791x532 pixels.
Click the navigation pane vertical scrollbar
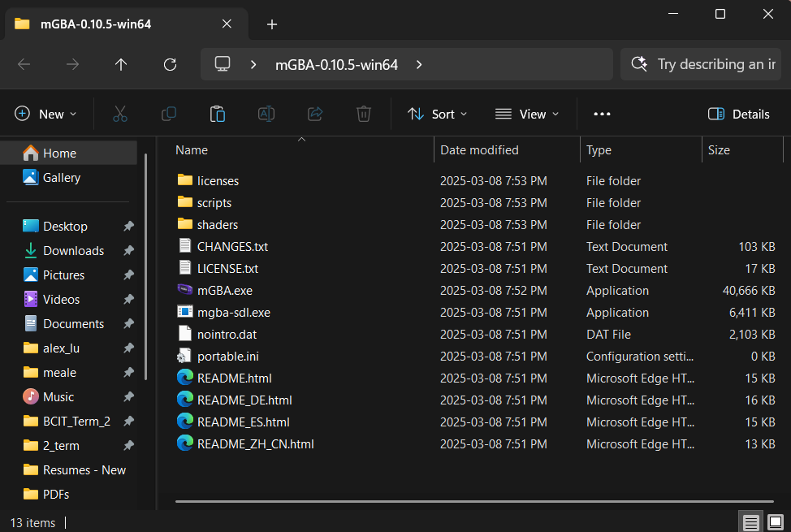(146, 266)
